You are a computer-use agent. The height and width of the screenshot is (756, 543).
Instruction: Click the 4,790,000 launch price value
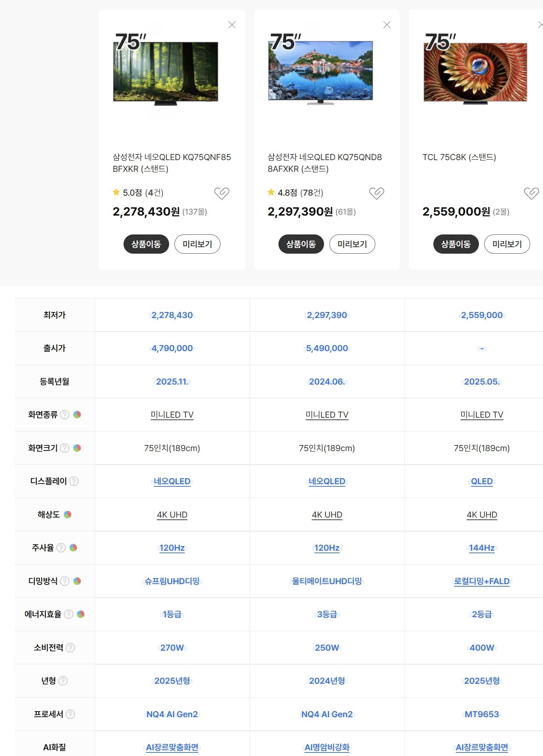click(x=172, y=348)
